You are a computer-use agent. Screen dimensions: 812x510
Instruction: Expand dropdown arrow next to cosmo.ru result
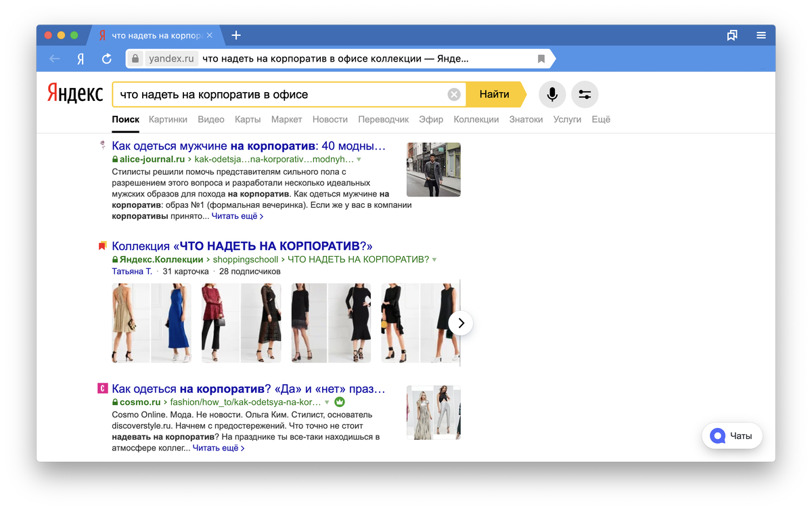(x=327, y=402)
